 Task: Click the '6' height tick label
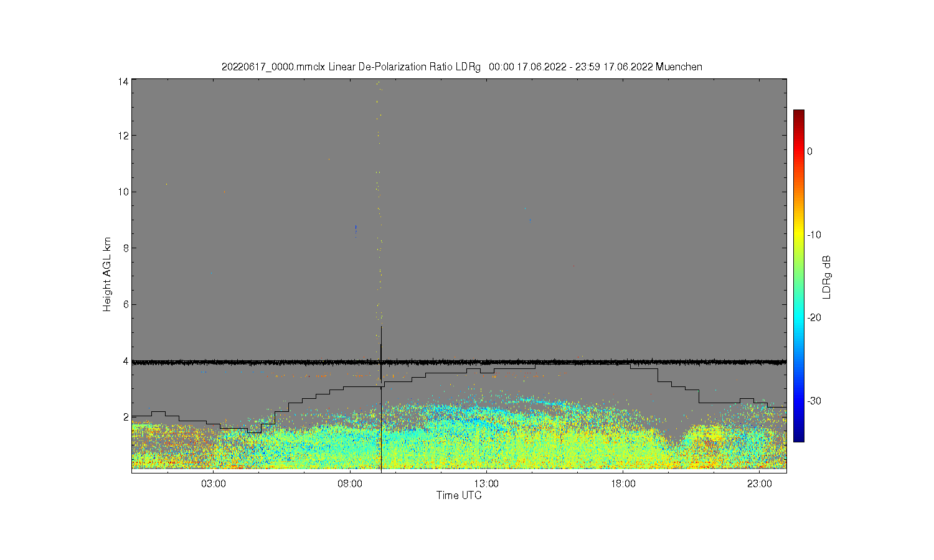[x=126, y=304]
